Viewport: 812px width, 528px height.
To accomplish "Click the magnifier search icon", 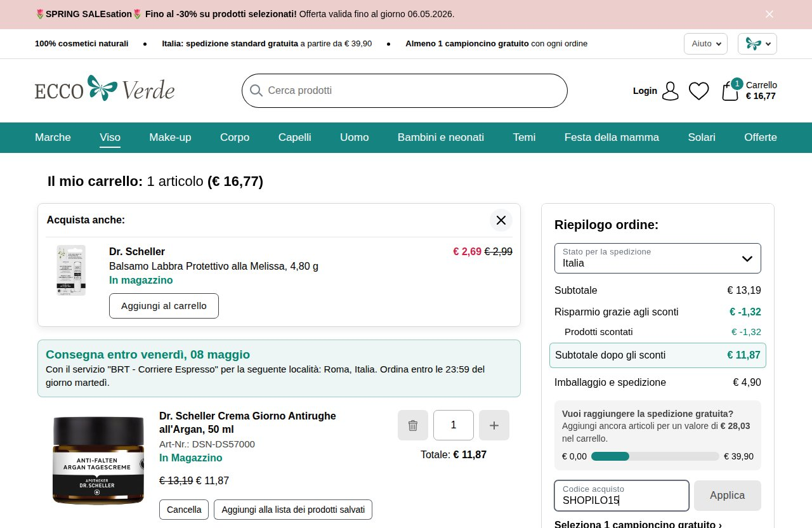I will pyautogui.click(x=256, y=91).
